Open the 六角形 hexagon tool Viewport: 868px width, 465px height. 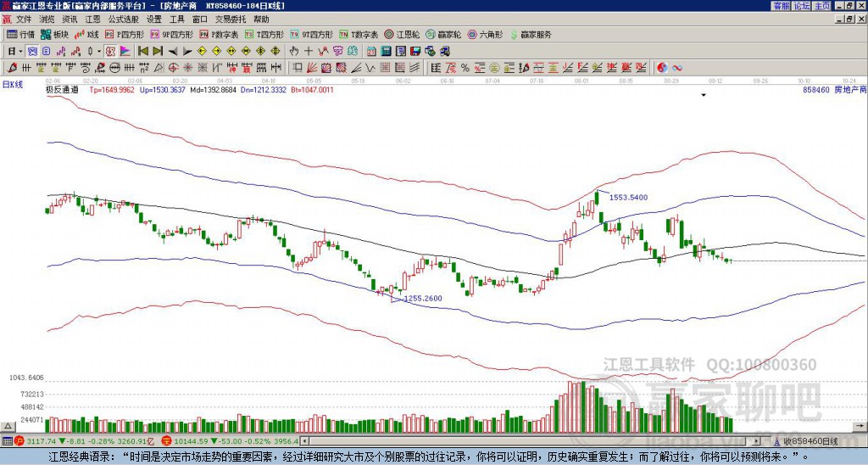[486, 34]
